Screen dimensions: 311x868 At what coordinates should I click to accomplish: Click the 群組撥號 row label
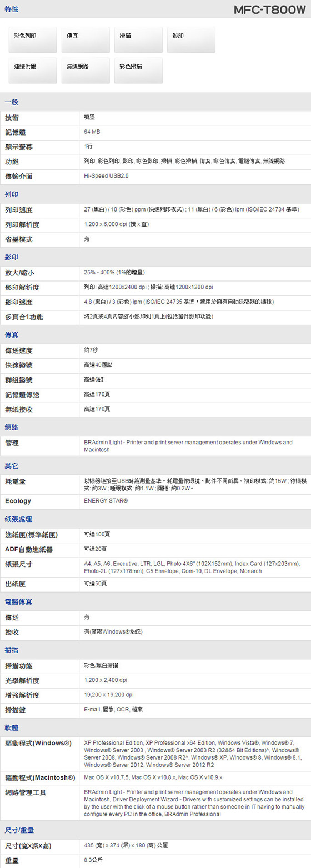coord(18,380)
